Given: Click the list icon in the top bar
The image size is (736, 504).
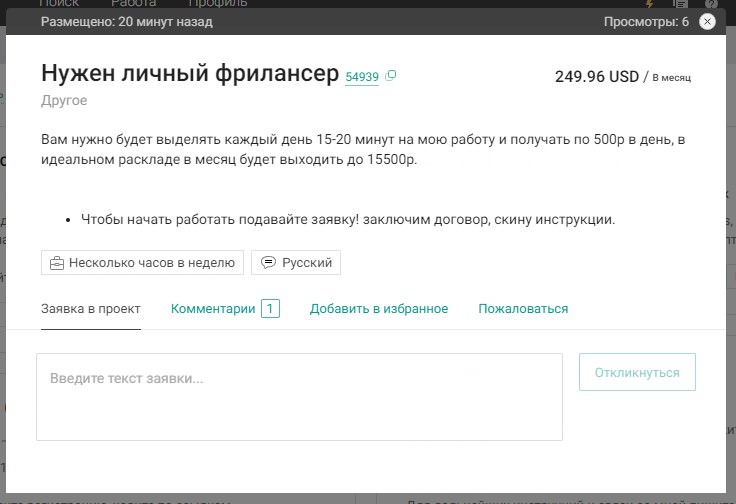Looking at the screenshot, I should tap(680, 4).
